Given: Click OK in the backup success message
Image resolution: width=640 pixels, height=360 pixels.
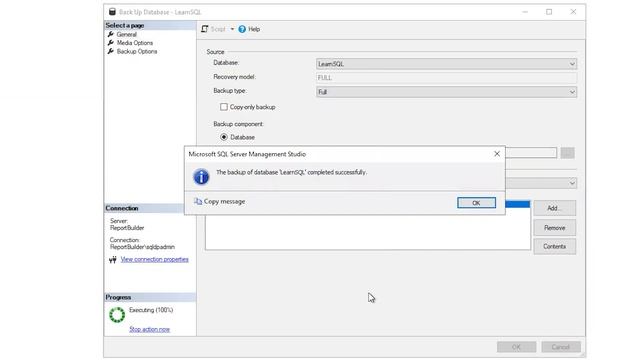Looking at the screenshot, I should [476, 203].
